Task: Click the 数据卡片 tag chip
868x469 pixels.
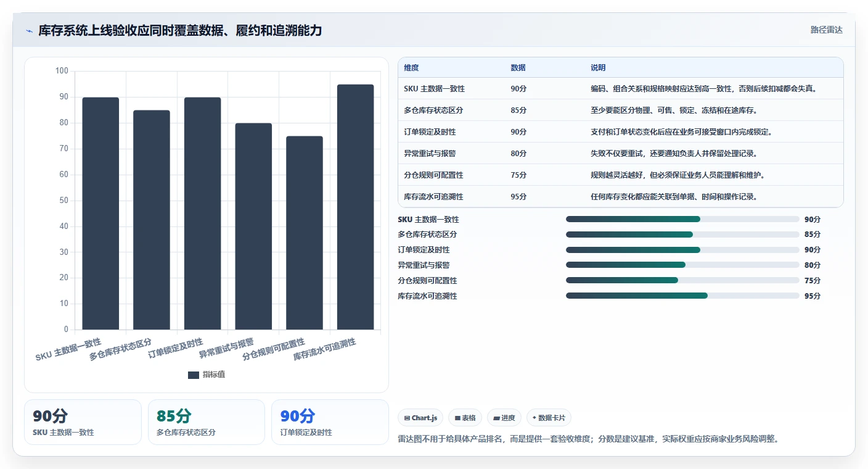Action: (x=549, y=418)
